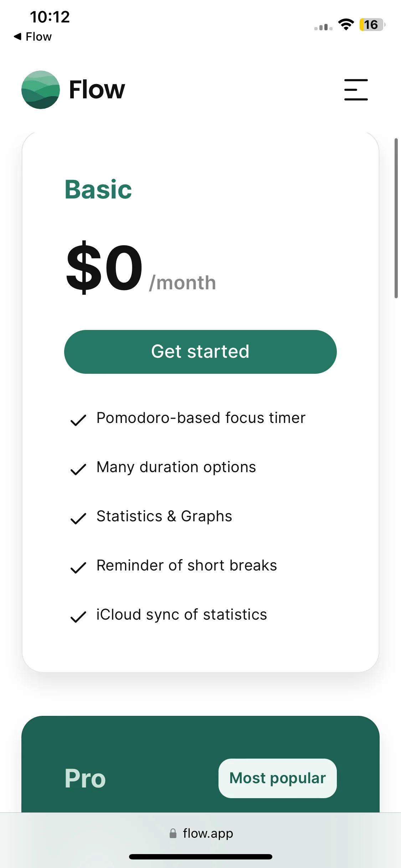
Task: Click the Flow wordmark link
Action: click(x=97, y=90)
